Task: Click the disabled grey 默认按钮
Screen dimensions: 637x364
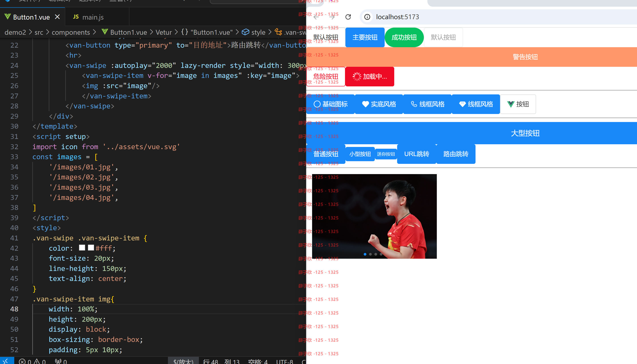Action: (443, 37)
